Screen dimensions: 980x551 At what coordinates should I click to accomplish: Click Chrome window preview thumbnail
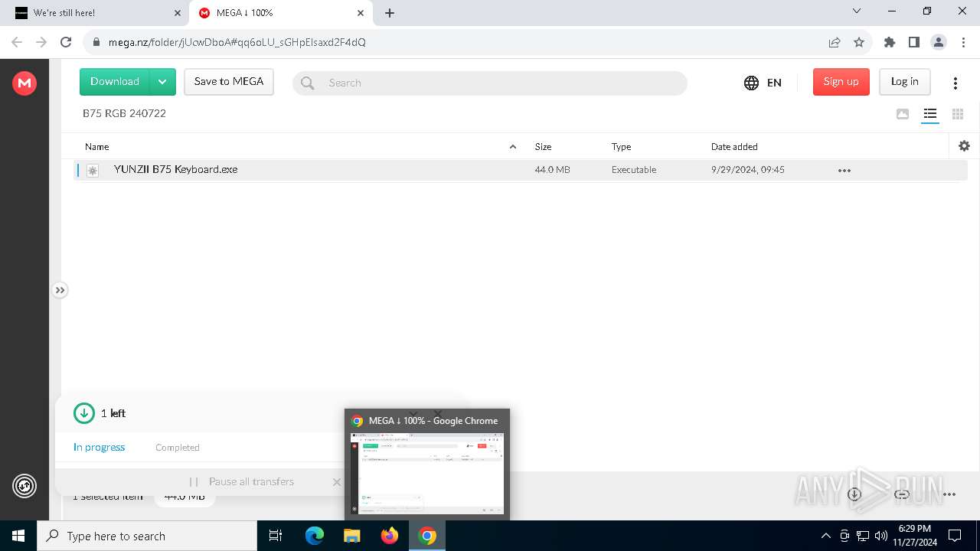tap(427, 474)
